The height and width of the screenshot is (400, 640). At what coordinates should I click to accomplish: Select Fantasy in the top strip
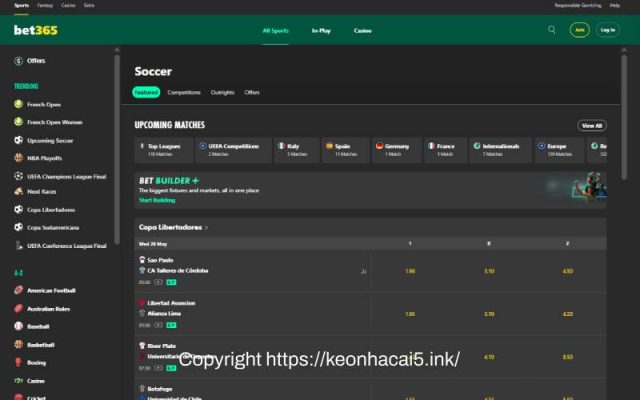click(x=45, y=5)
